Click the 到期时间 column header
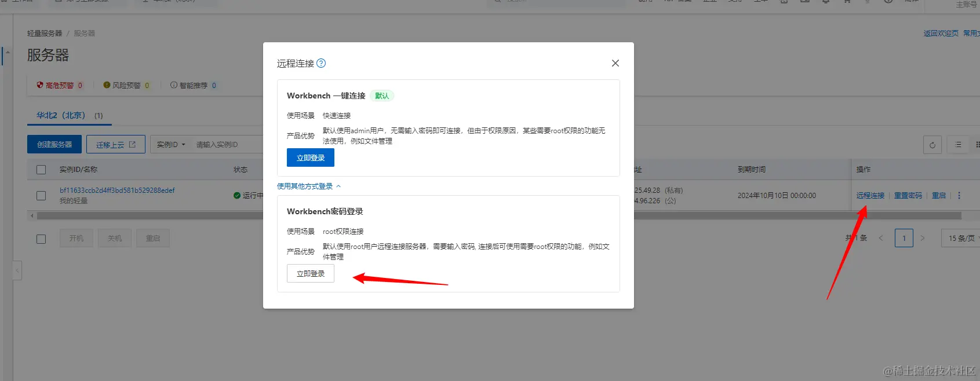 click(x=752, y=170)
